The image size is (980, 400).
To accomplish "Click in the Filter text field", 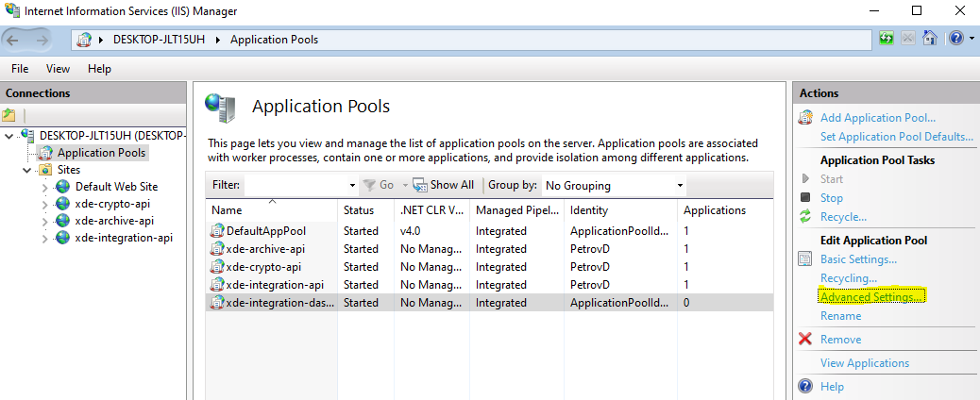I will click(x=295, y=185).
